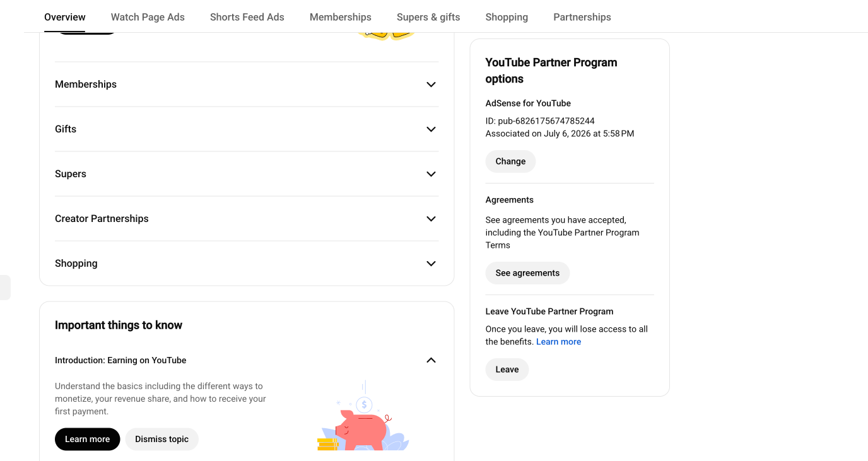Expand the Creator Partnerships chevron

tap(431, 219)
